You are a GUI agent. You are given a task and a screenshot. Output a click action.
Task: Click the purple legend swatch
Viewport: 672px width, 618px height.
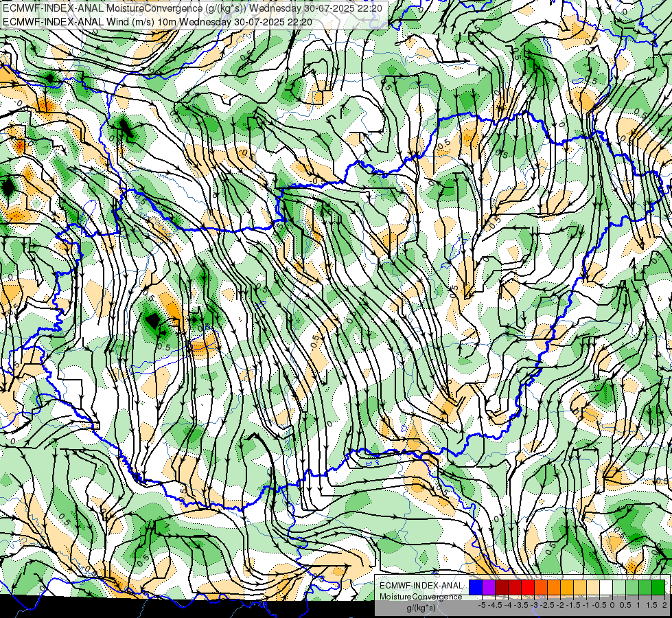[x=489, y=587]
